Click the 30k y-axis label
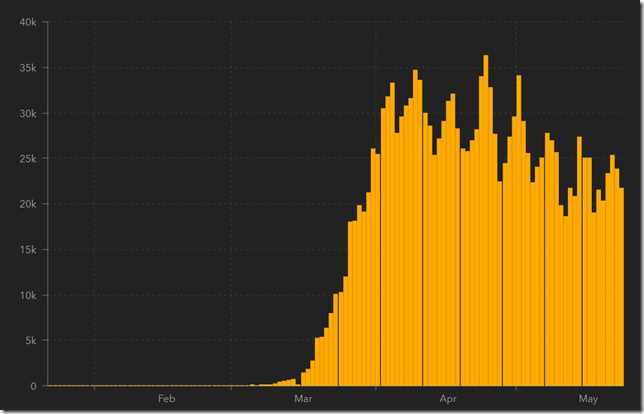 (28, 114)
